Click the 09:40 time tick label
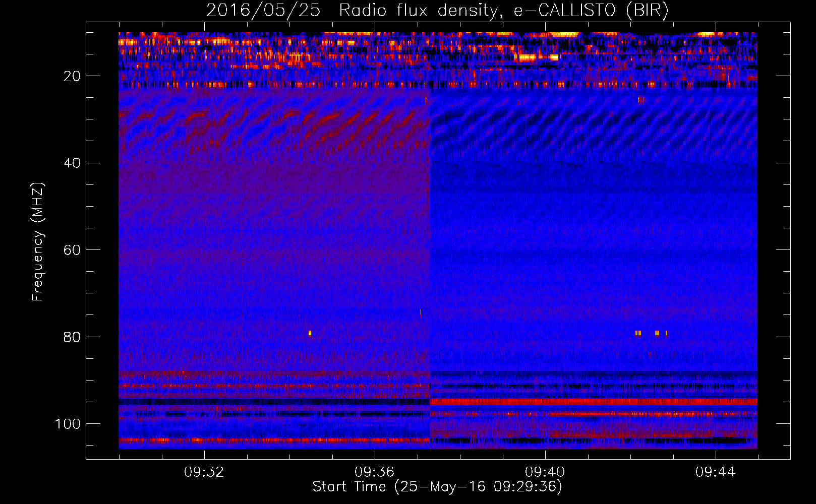Image resolution: width=816 pixels, height=504 pixels. tap(545, 472)
